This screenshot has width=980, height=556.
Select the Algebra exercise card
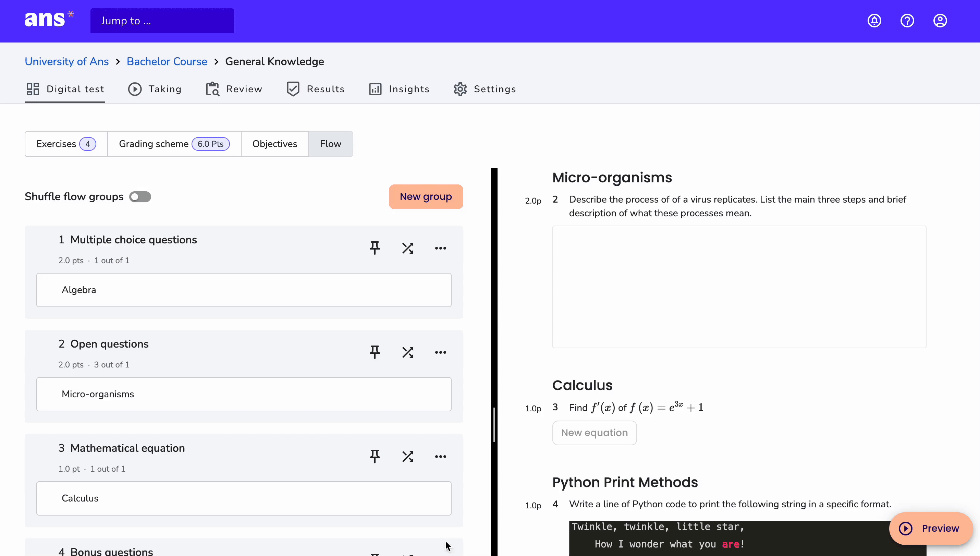pos(244,290)
